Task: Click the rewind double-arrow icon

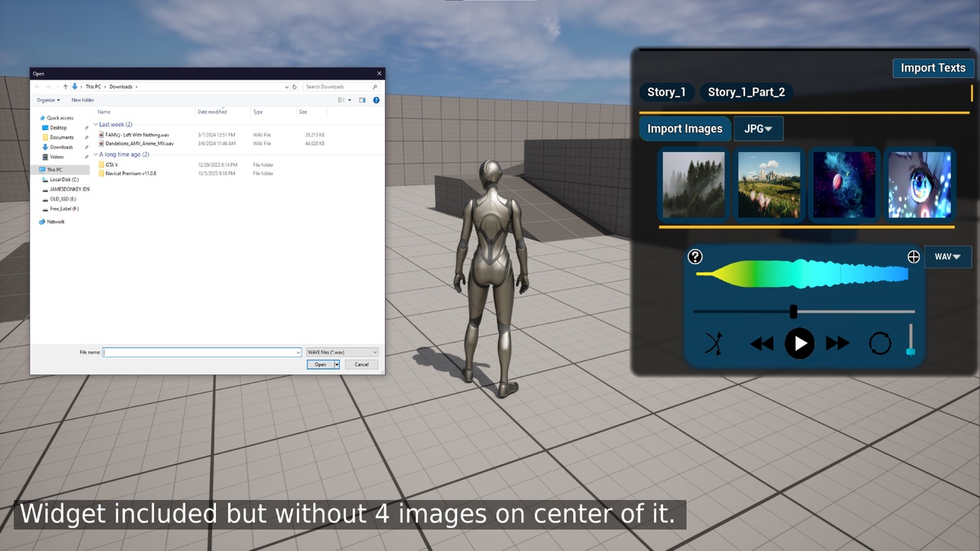Action: [x=761, y=344]
